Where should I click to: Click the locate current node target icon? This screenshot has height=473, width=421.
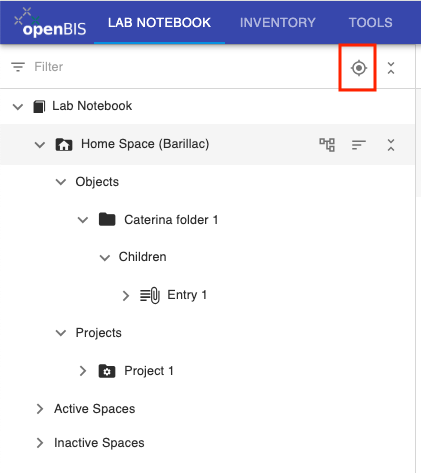coord(359,68)
